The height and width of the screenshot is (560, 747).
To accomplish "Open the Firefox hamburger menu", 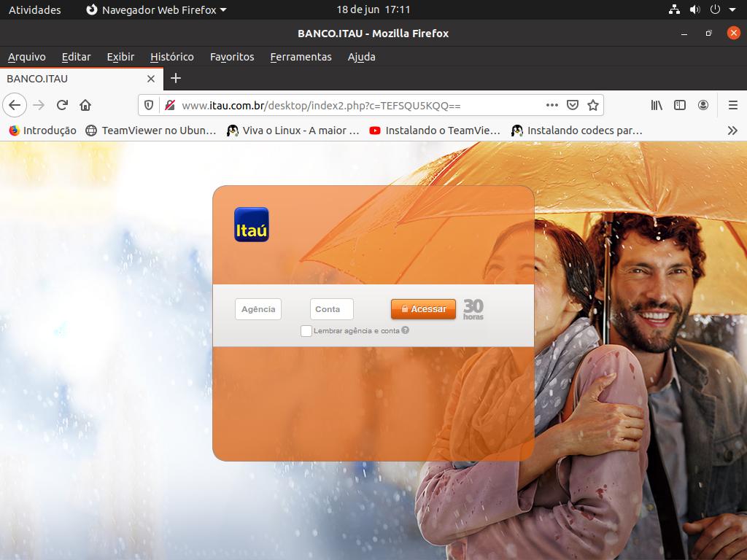I will pos(732,105).
